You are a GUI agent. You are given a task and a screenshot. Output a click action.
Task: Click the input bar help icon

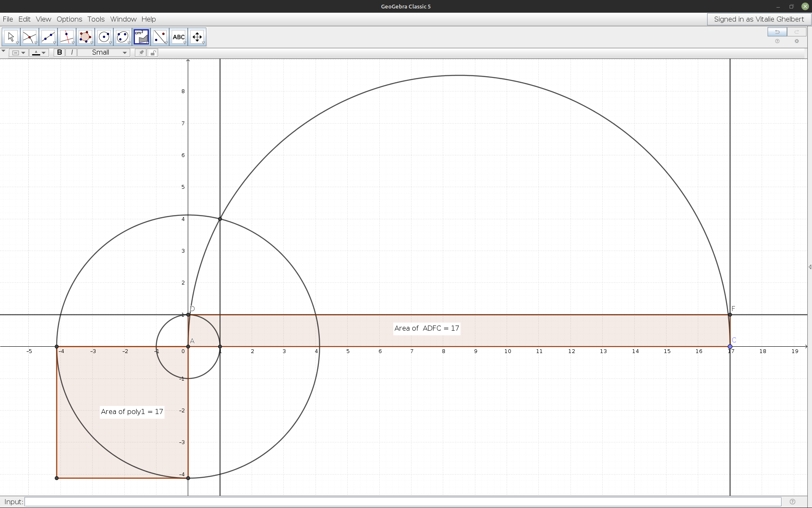[x=793, y=502]
